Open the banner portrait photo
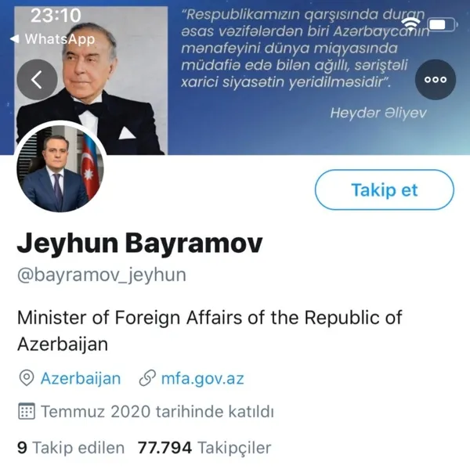 tap(91, 81)
